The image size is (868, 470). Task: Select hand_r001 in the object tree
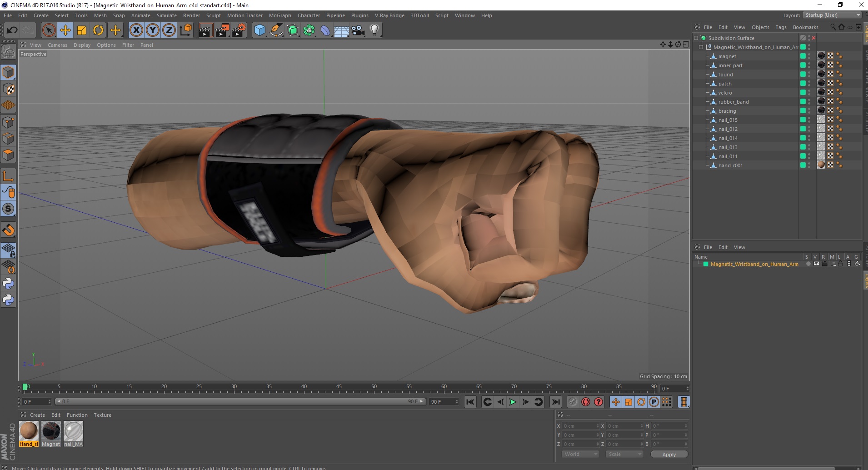tap(730, 165)
